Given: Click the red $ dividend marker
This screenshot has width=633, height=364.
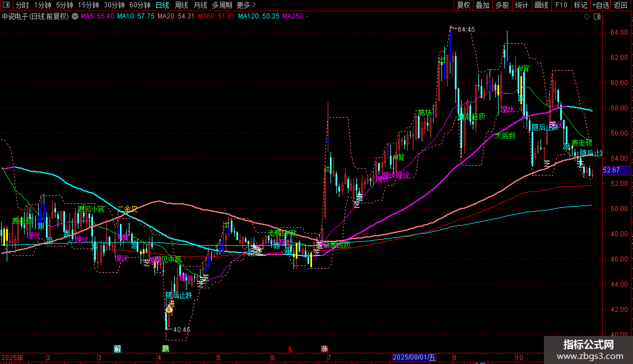Looking at the screenshot, I should click(x=290, y=349).
